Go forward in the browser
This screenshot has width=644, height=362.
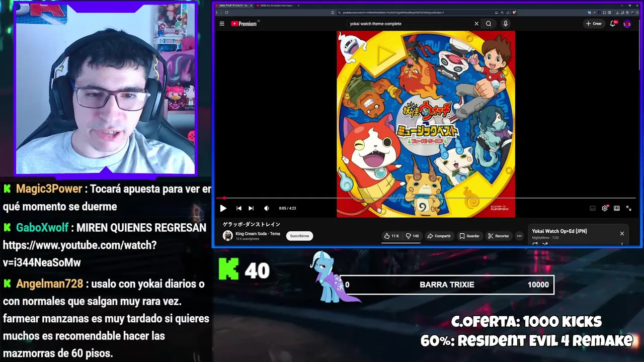221,13
